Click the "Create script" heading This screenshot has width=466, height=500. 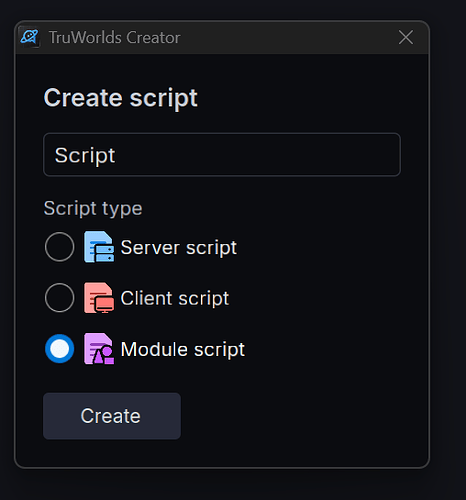(121, 98)
